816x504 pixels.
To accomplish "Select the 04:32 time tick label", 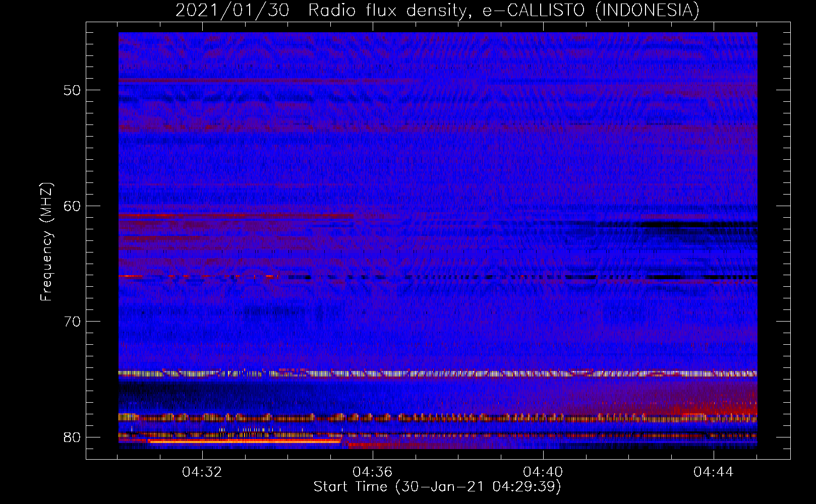I will [202, 472].
